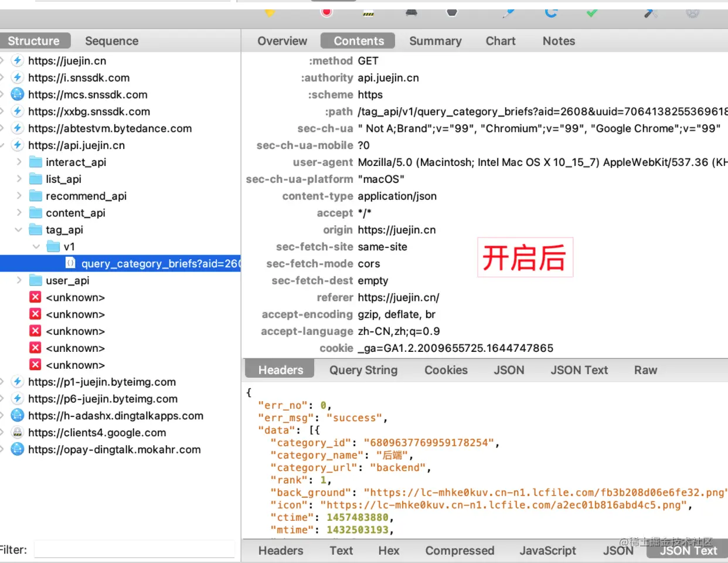Click the user_api folder icon

coord(36,280)
